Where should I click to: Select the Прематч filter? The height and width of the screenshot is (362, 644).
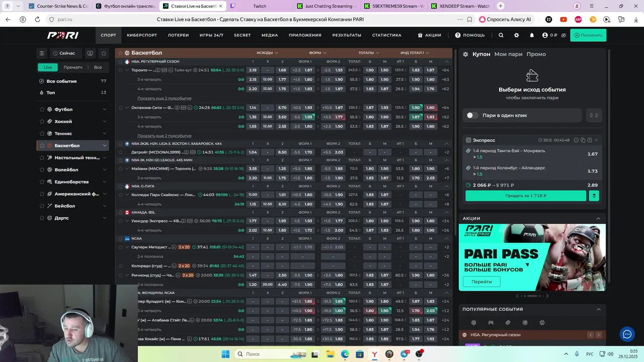[73, 67]
